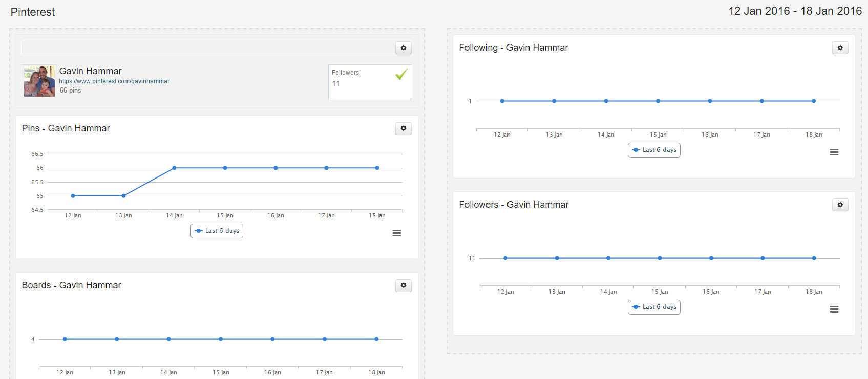Toggle Last 6 days legend in Followers chart
Viewport: 868px width, 379px height.
654,307
